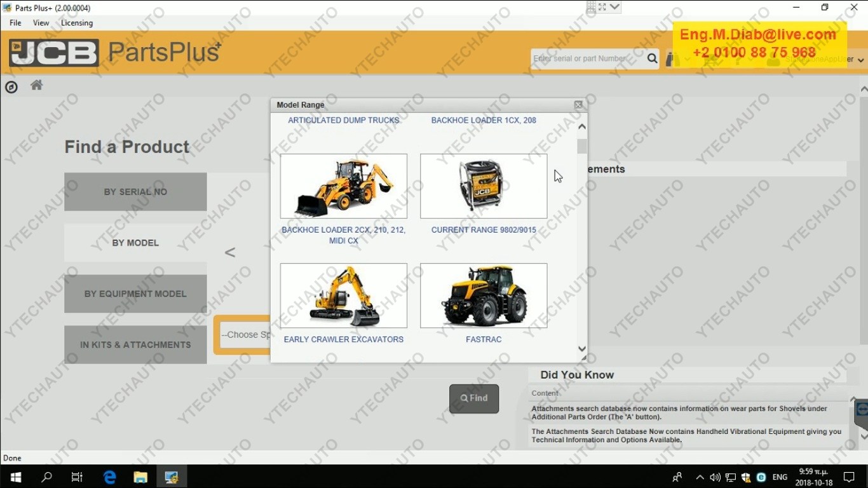Open the Windows Start menu
This screenshot has height=488, width=868.
(x=15, y=477)
